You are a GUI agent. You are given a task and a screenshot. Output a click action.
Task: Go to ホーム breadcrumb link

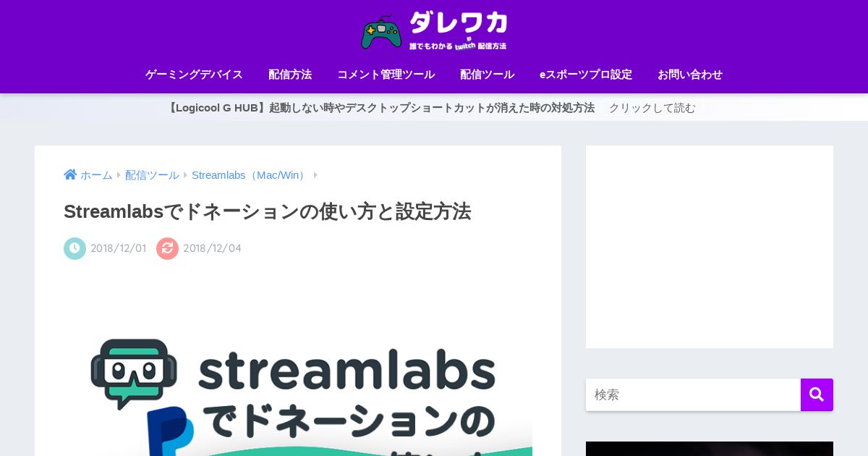96,175
